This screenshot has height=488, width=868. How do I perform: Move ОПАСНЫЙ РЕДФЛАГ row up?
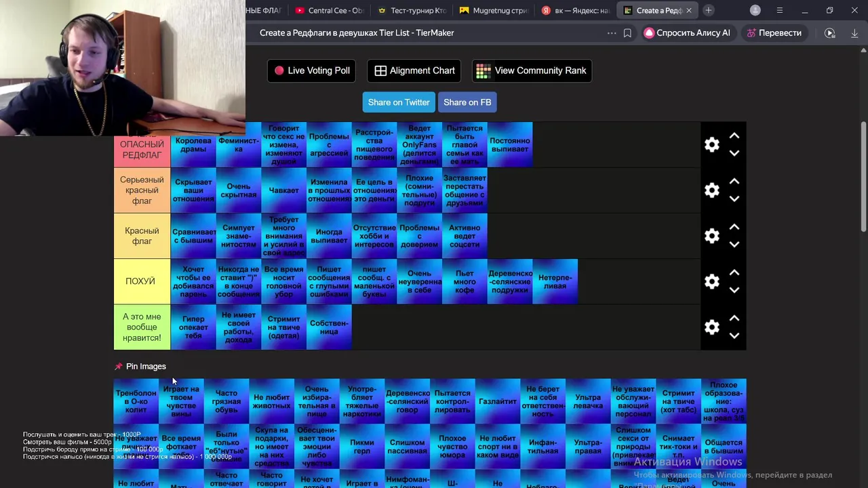734,136
